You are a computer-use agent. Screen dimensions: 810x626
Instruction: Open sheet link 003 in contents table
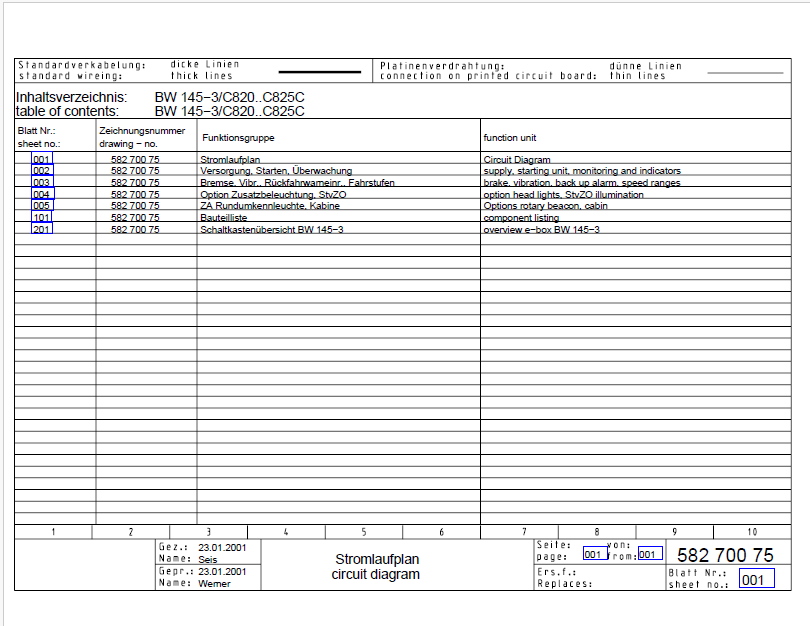click(x=42, y=182)
